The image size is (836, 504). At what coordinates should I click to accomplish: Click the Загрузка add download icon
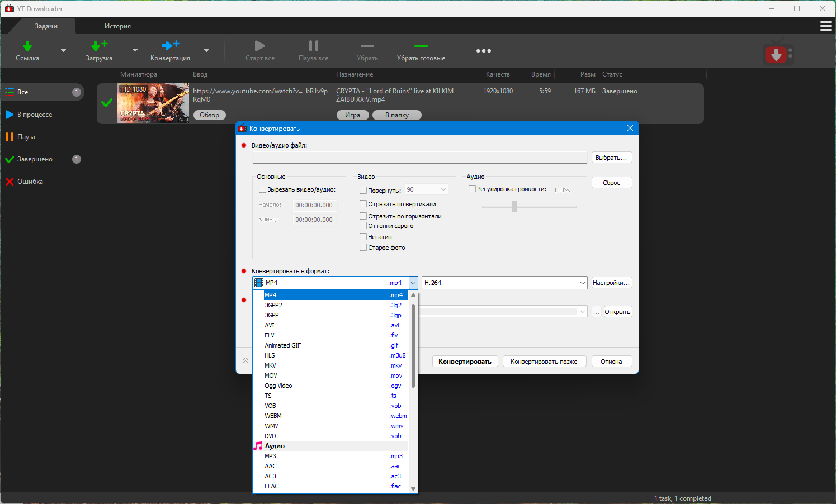[x=98, y=46]
